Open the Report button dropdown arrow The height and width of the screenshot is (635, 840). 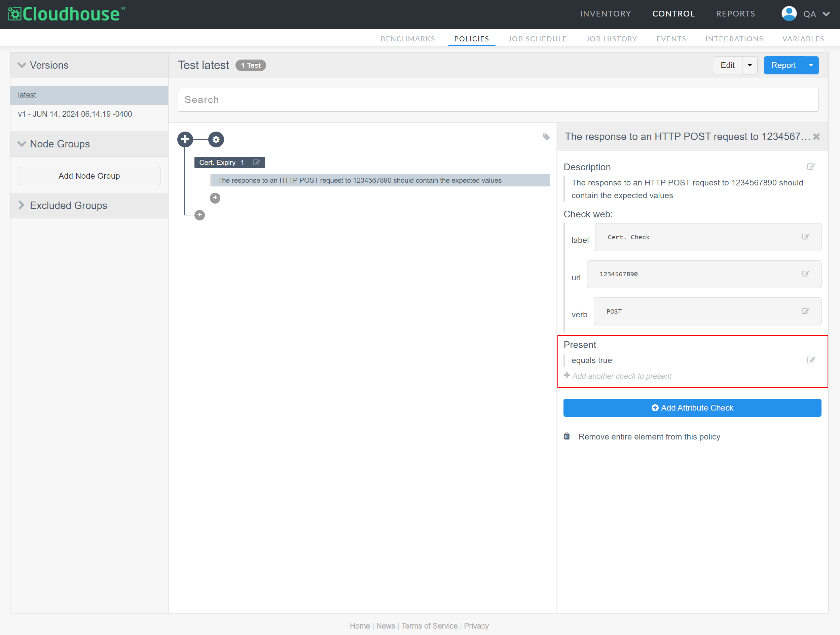(x=811, y=65)
